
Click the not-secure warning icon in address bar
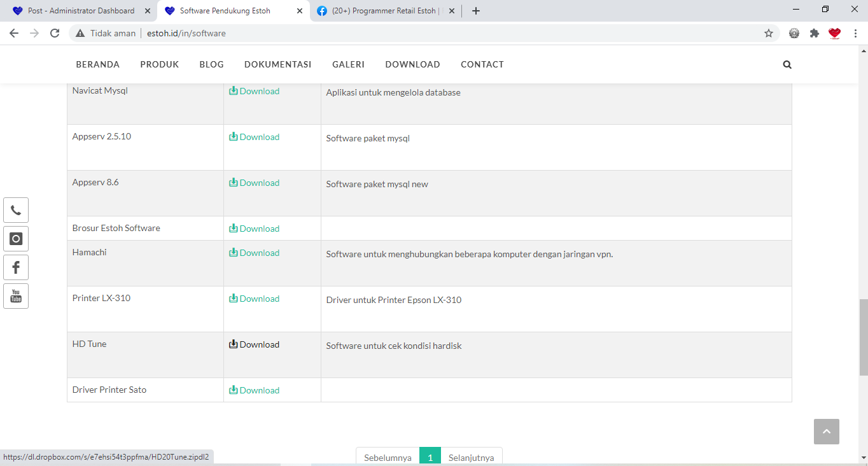(80, 33)
